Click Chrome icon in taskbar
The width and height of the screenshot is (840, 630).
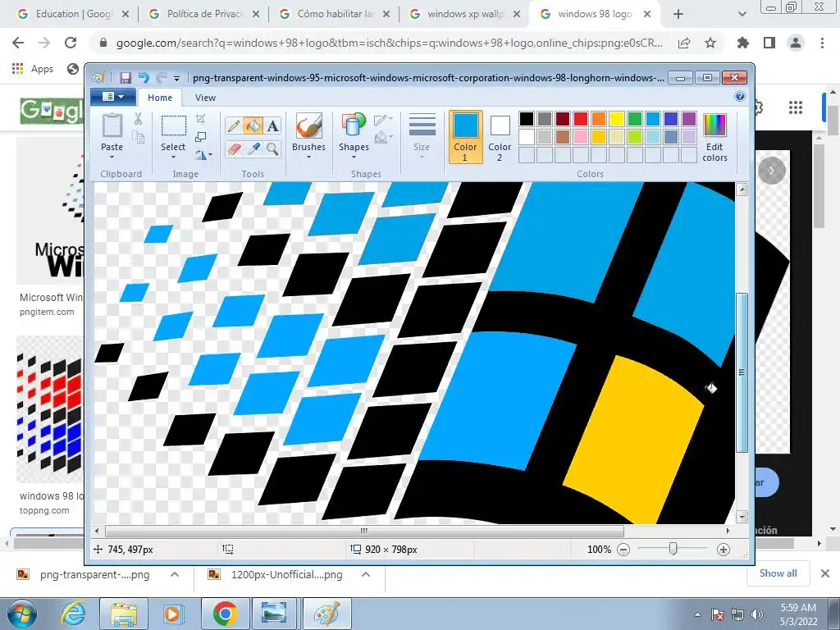click(225, 614)
